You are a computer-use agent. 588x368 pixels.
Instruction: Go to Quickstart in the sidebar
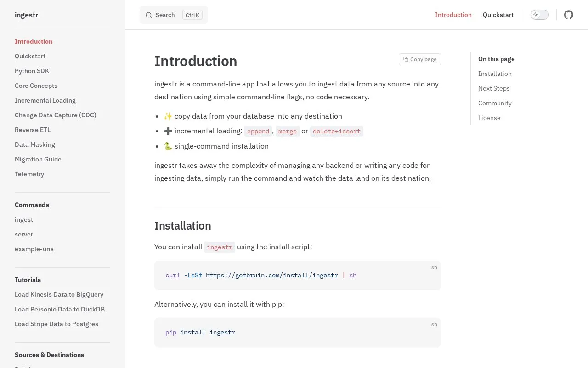click(x=30, y=56)
